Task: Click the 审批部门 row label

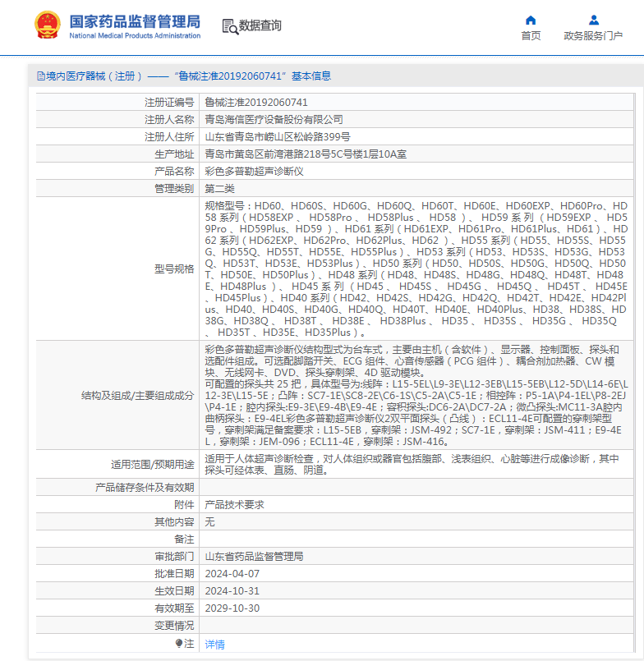Action: (x=174, y=557)
